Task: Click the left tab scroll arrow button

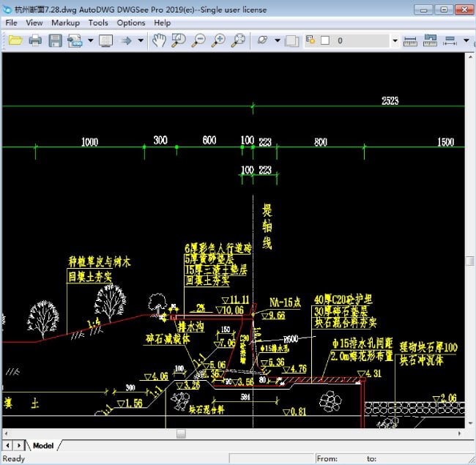Action: coord(8,445)
